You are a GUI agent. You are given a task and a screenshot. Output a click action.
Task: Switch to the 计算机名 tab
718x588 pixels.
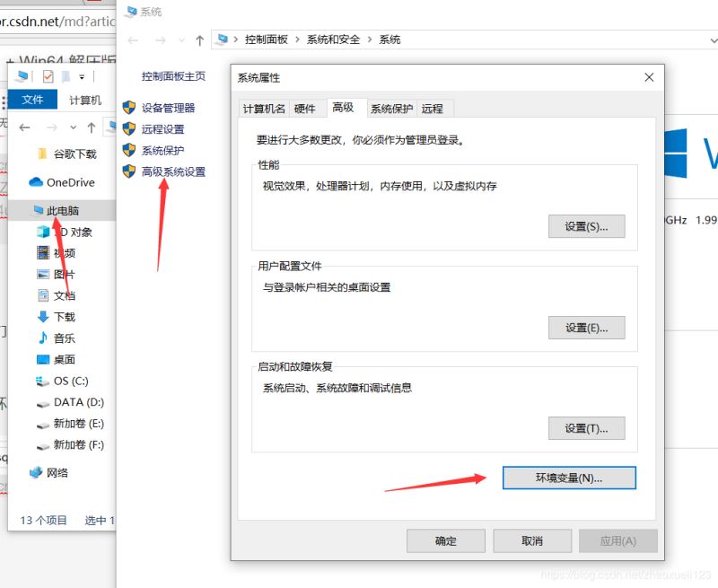point(263,108)
